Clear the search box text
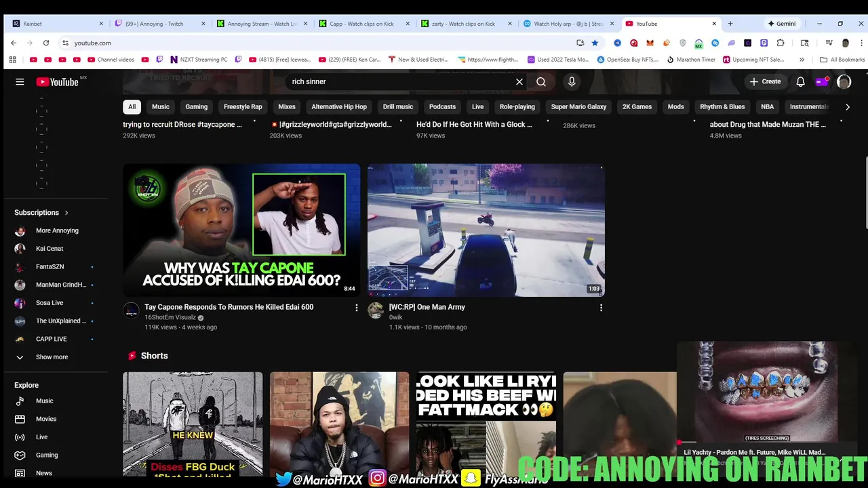Viewport: 868px width, 488px height. (x=519, y=81)
